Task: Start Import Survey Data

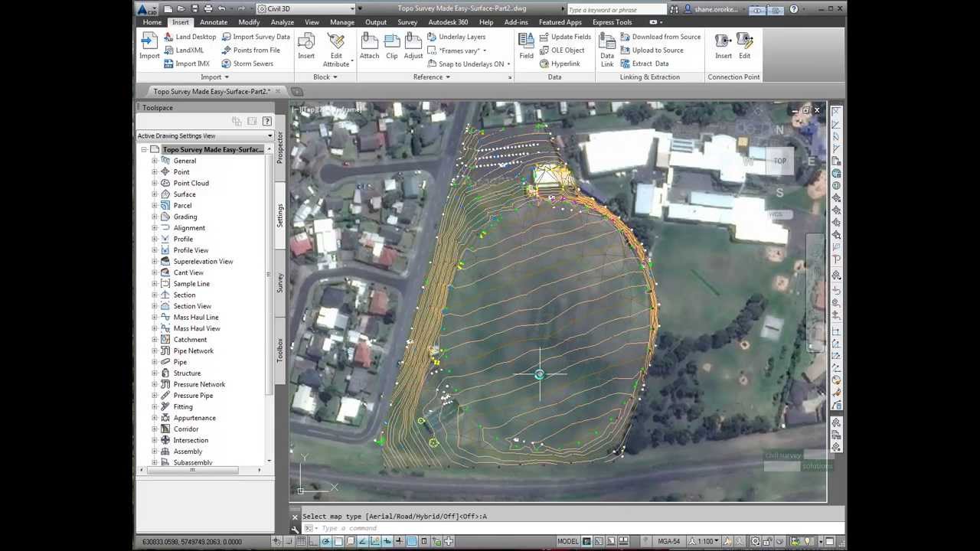Action: pyautogui.click(x=256, y=37)
